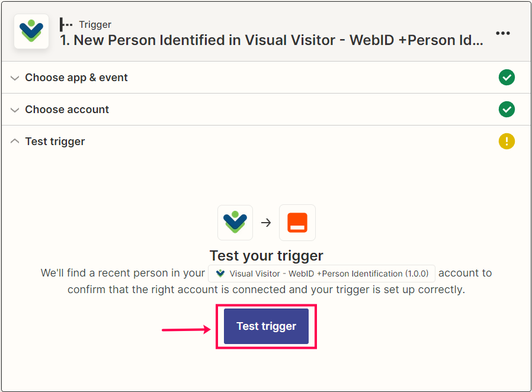The width and height of the screenshot is (532, 392).
Task: Click small Visual Visitor icon in account chip
Action: (220, 274)
